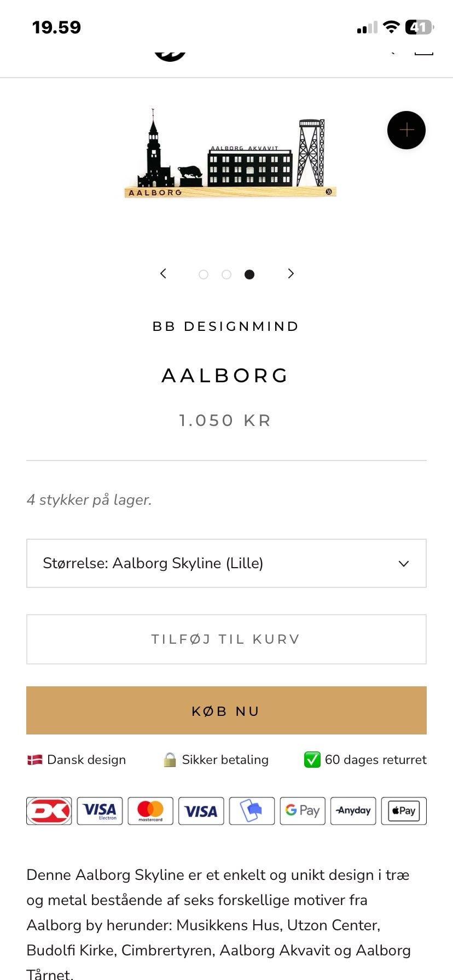Advance carousel with right chevron arrow
Viewport: 453px width, 980px height.
pos(291,273)
